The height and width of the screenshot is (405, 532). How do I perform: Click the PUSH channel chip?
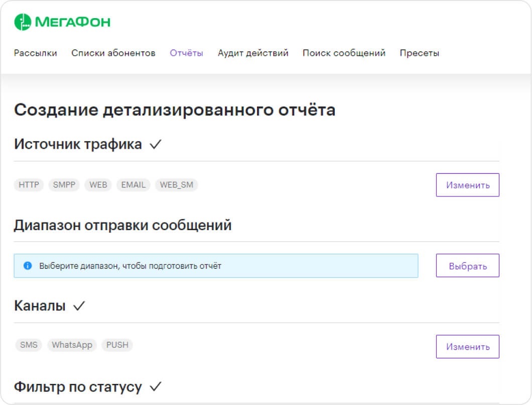(117, 345)
